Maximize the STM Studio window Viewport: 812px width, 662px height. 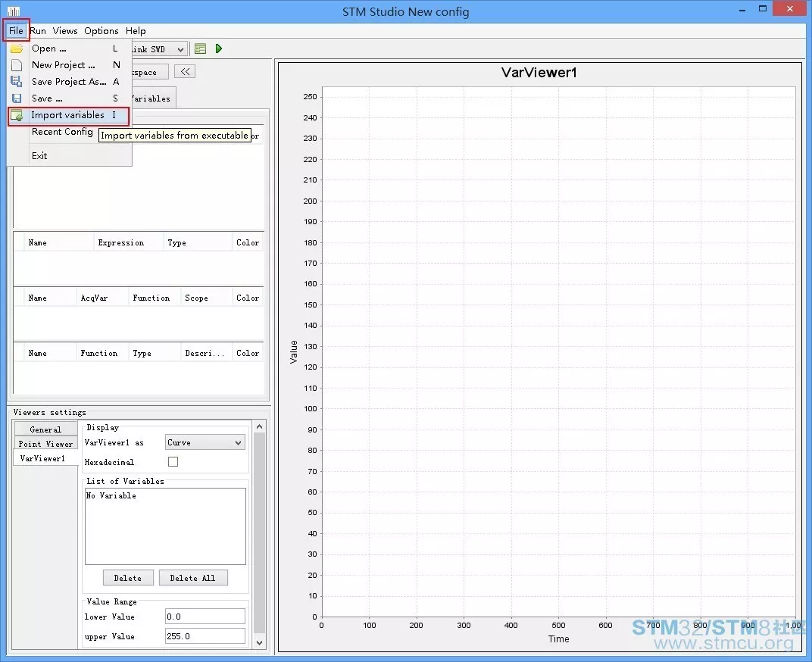[763, 8]
